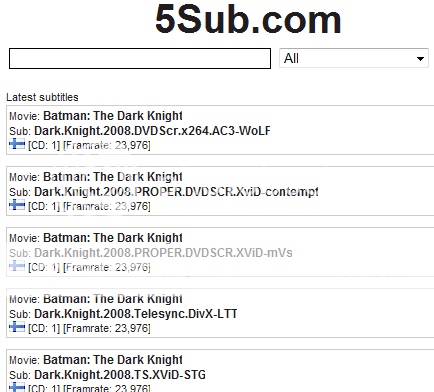The width and height of the screenshot is (434, 392).
Task: Click Finnish flag icon for DivX-LTT subtitle
Action: pyautogui.click(x=17, y=327)
